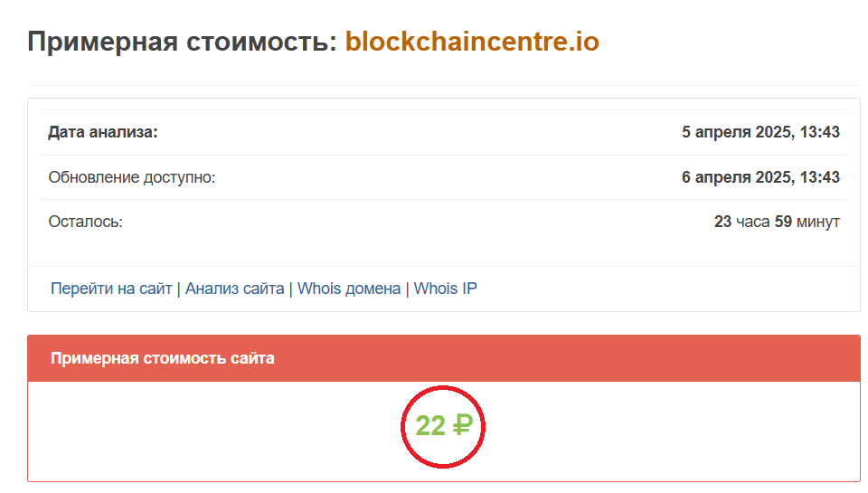Click the separator between Анализ сайта and Whois домена
The image size is (868, 493).
(291, 289)
